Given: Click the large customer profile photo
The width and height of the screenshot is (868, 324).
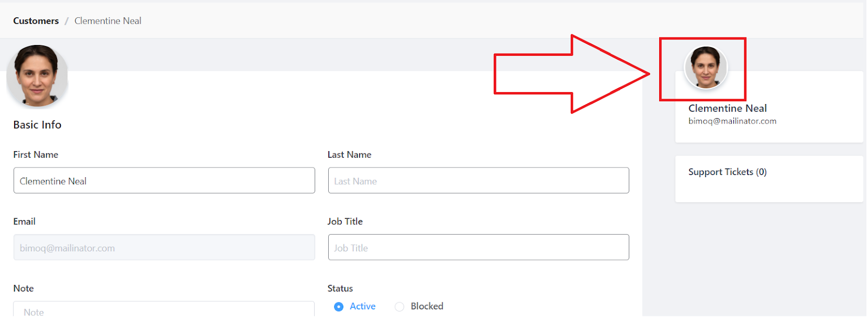Looking at the screenshot, I should (37, 76).
